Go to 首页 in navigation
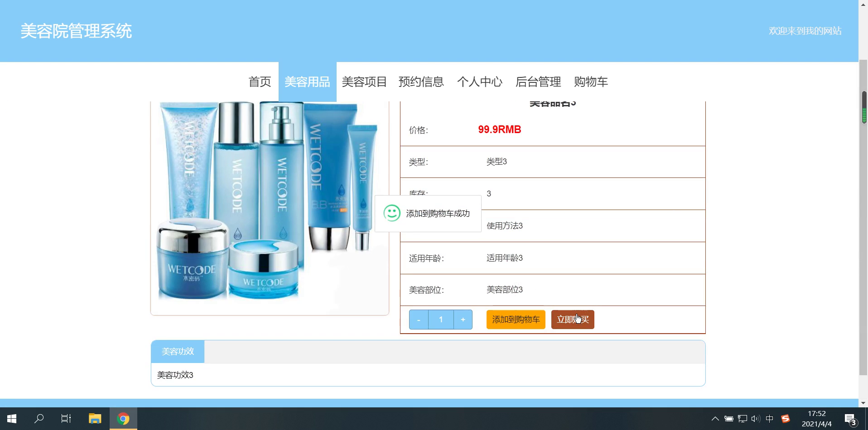868x430 pixels. click(260, 82)
